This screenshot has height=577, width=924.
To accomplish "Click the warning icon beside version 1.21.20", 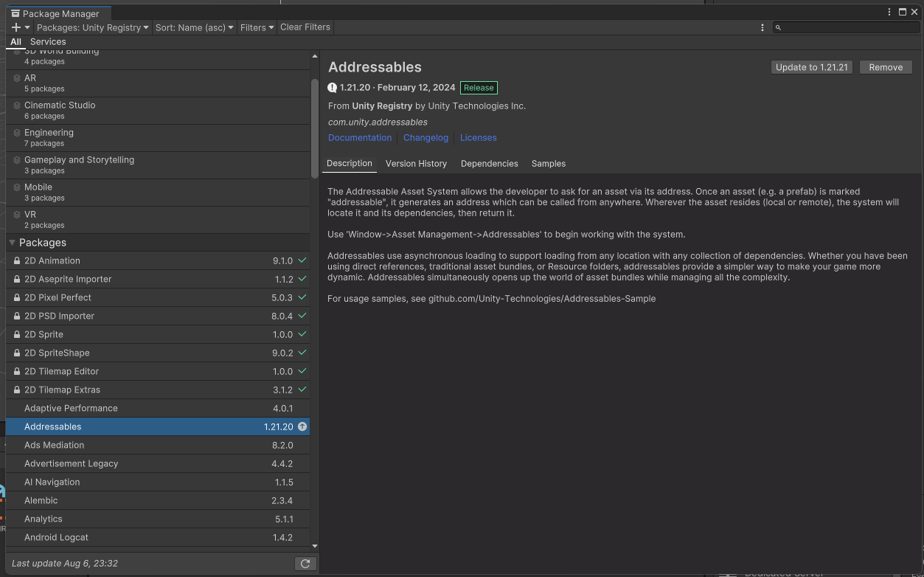I will 332,88.
